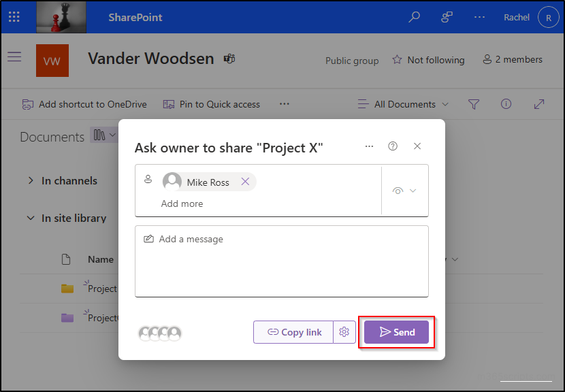Click the Teams icon beside Vander Woodsen
This screenshot has width=565, height=392.
pos(229,59)
